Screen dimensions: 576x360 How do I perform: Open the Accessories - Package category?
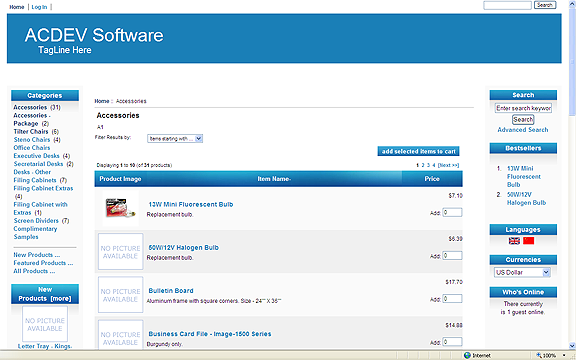pyautogui.click(x=32, y=119)
